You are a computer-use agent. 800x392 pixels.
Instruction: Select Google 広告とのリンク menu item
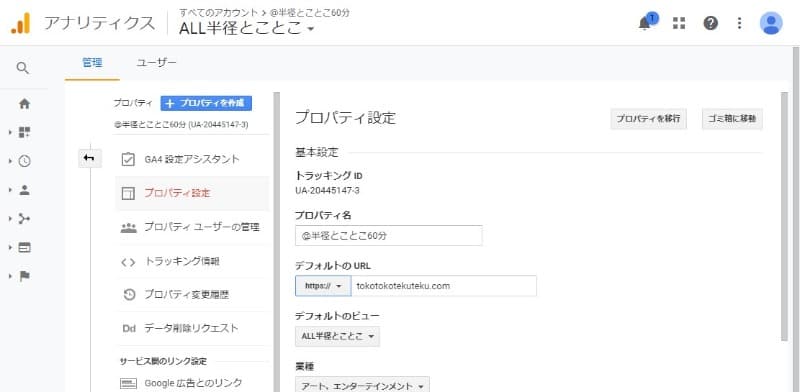tap(192, 383)
